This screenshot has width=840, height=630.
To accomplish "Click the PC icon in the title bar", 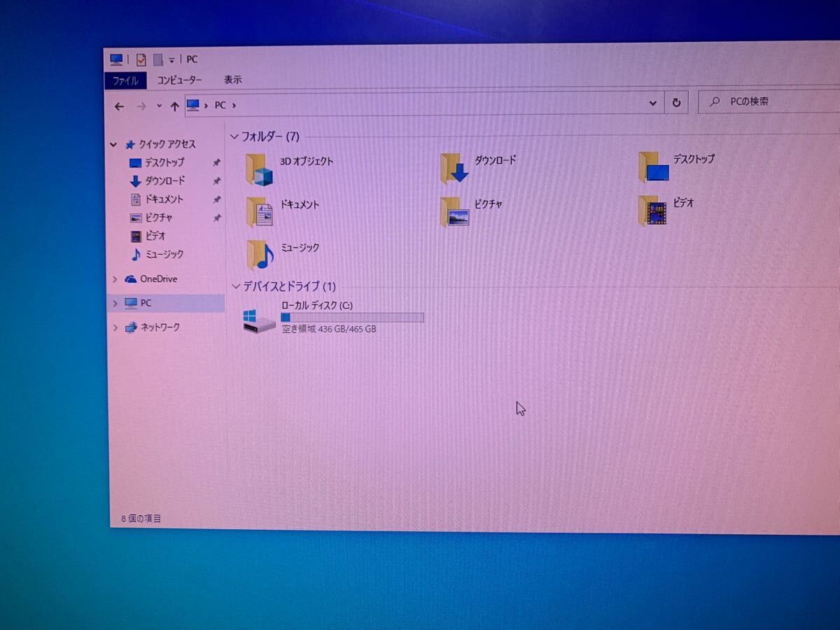I will pos(116,59).
